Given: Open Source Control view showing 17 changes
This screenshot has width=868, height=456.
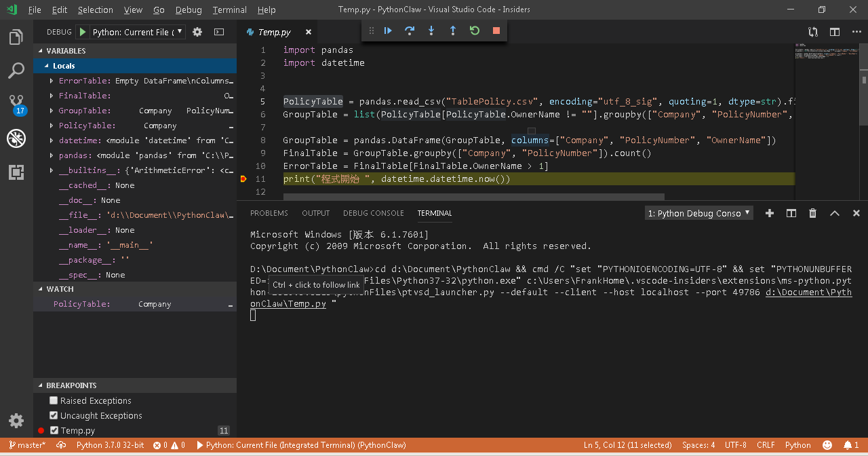Looking at the screenshot, I should click(x=16, y=102).
